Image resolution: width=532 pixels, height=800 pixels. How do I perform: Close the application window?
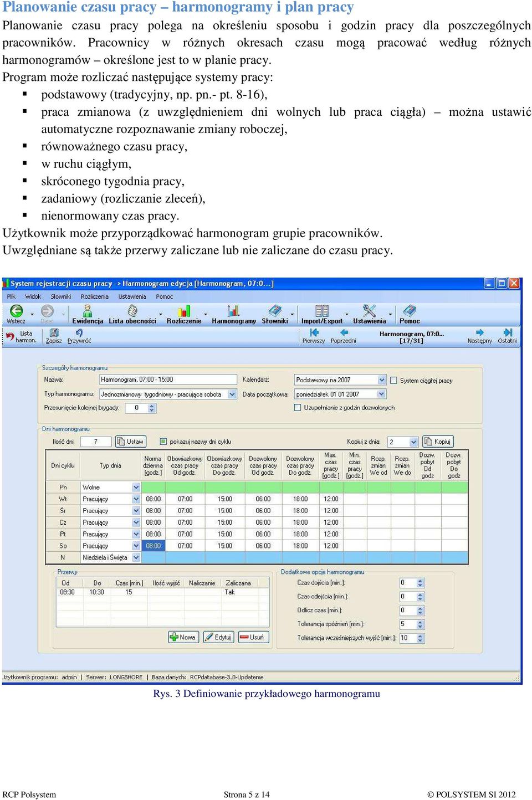click(x=514, y=283)
